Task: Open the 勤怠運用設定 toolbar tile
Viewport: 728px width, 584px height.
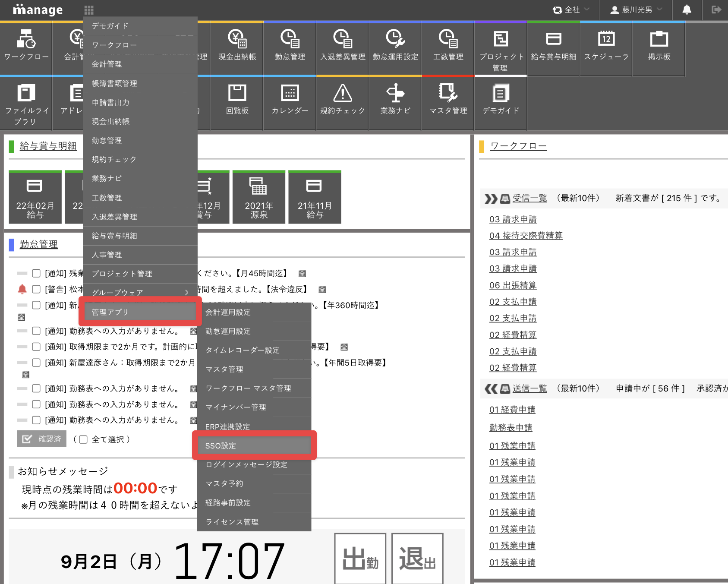Action: 395,49
